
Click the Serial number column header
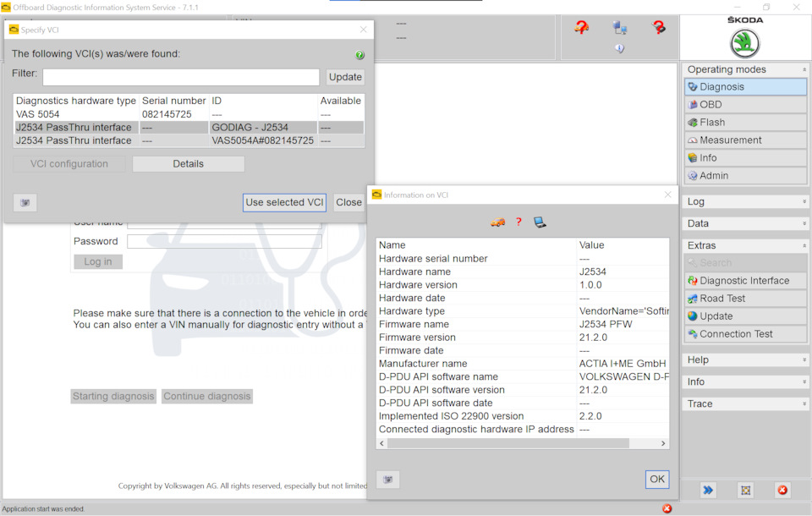174,101
